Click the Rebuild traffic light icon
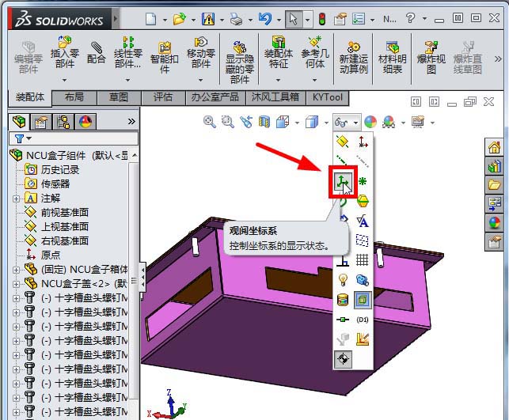The height and width of the screenshot is (420, 509). pos(322,19)
